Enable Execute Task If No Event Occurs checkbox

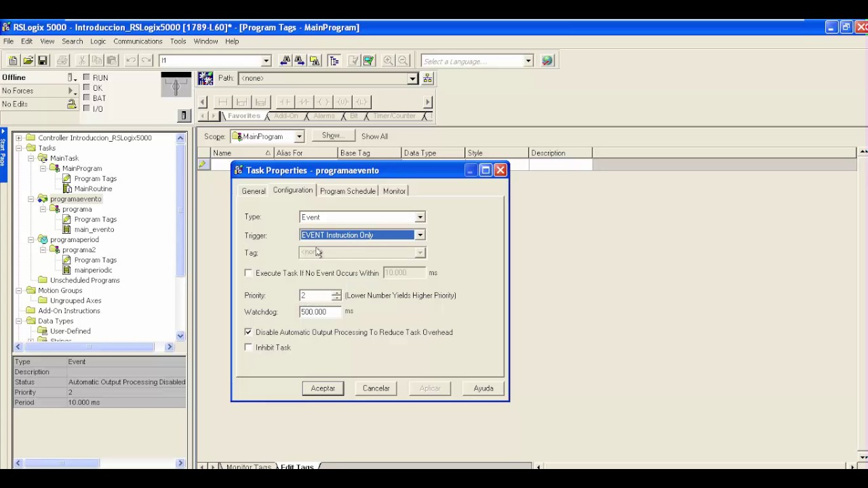point(248,273)
